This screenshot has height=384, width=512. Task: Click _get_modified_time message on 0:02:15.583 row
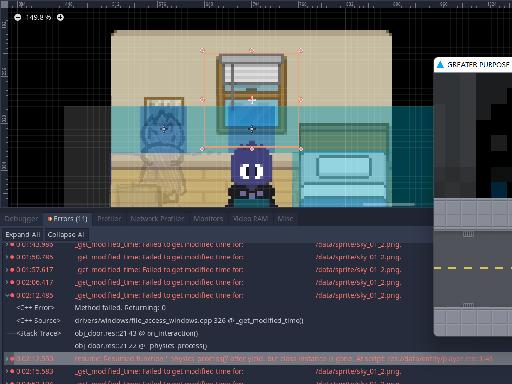click(x=159, y=371)
